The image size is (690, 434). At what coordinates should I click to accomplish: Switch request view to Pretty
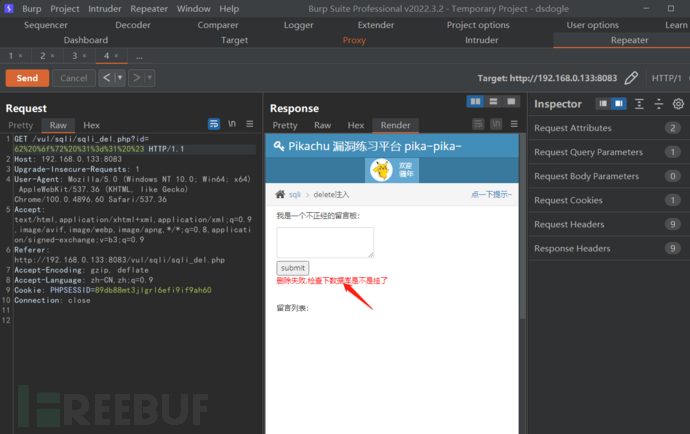pos(21,125)
